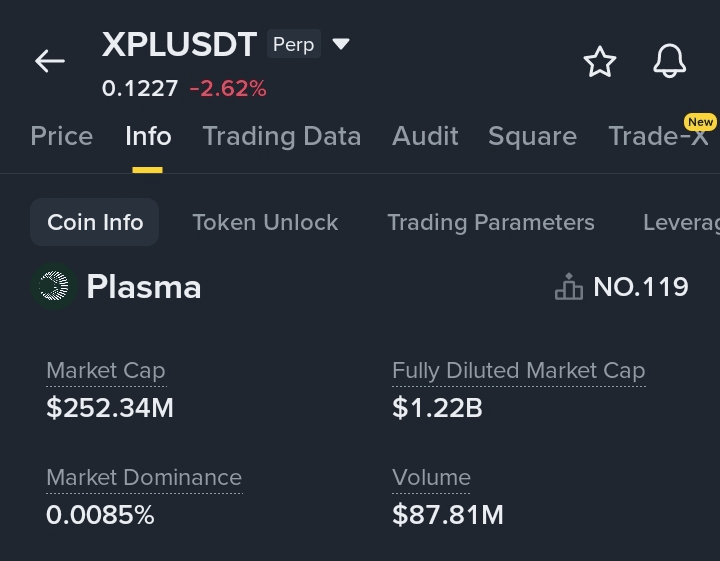Open the Trading Data tab
Screen dimensions: 720x561
(282, 136)
